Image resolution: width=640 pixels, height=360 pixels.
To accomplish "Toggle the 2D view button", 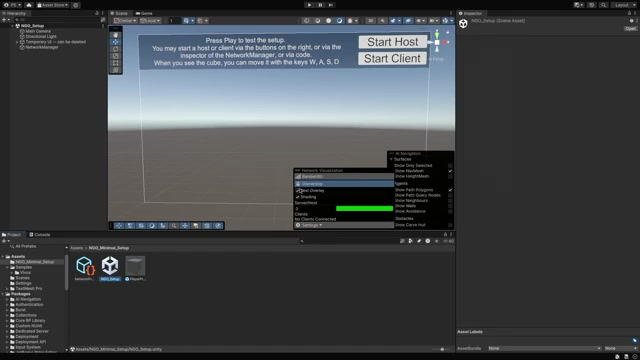I will [x=370, y=20].
